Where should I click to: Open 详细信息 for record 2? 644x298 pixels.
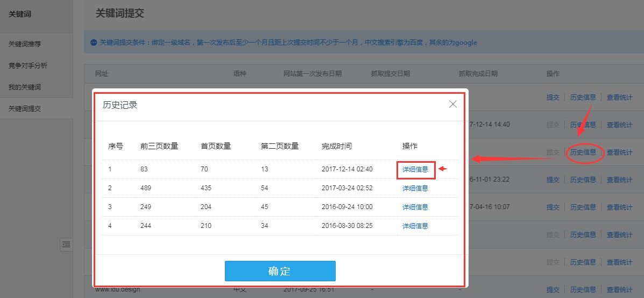point(415,188)
